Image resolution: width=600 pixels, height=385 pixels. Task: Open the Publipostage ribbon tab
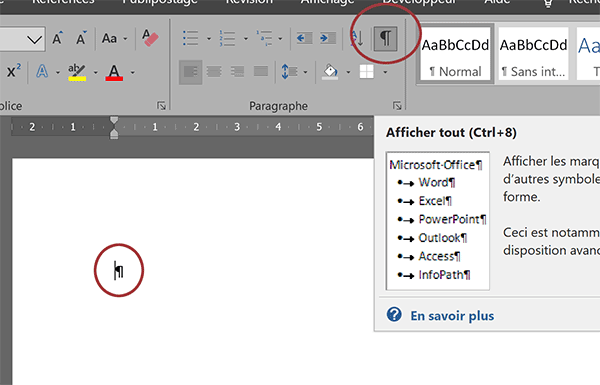point(160,2)
